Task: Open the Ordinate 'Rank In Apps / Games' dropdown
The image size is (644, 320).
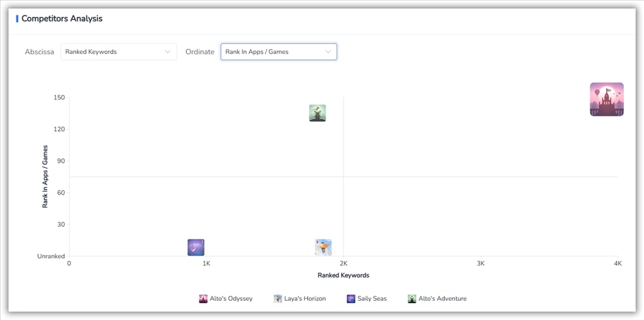Action: click(x=279, y=52)
